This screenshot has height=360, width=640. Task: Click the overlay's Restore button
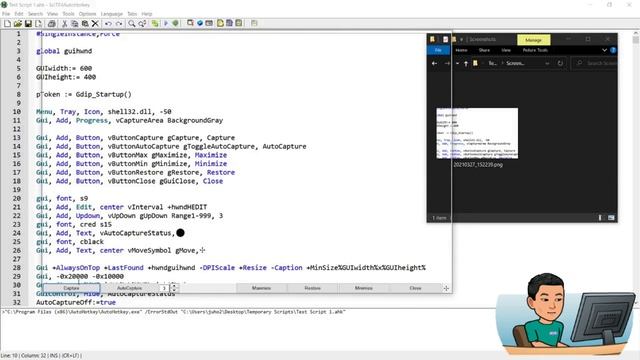pyautogui.click(x=313, y=288)
